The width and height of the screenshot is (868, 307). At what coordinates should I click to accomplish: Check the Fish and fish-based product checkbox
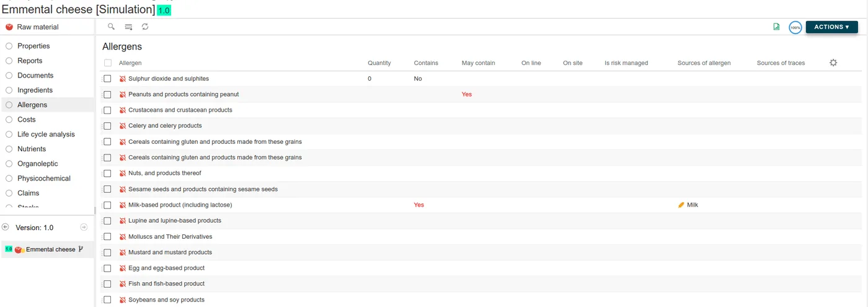(x=107, y=284)
